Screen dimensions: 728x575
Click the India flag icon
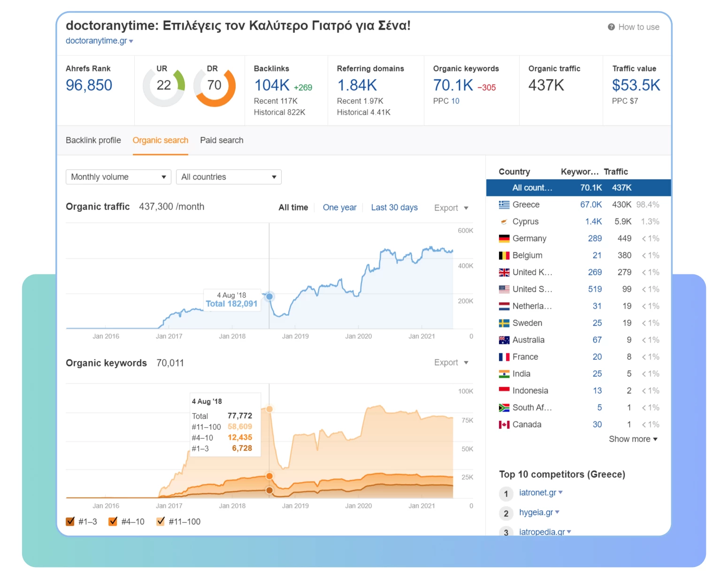[504, 374]
